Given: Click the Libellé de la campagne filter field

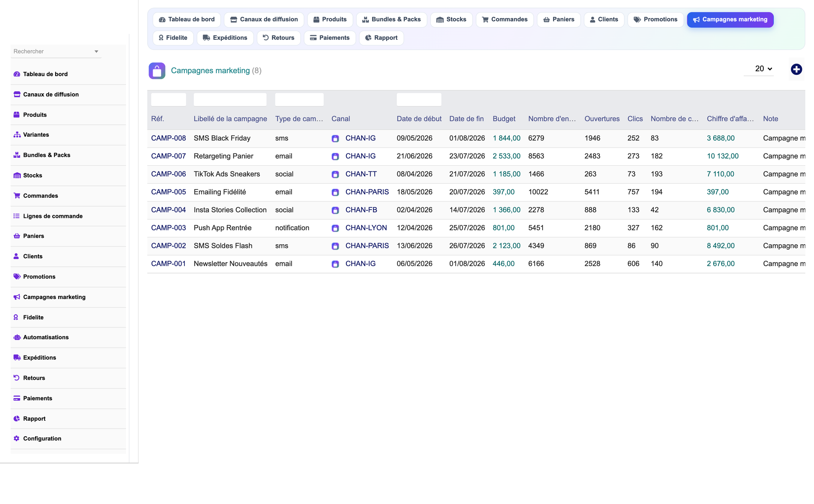Looking at the screenshot, I should [230, 100].
